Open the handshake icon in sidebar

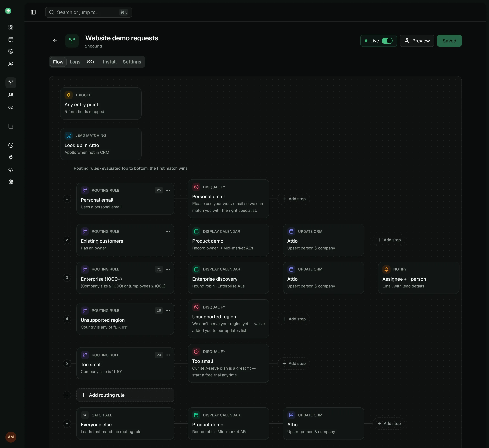point(11,52)
